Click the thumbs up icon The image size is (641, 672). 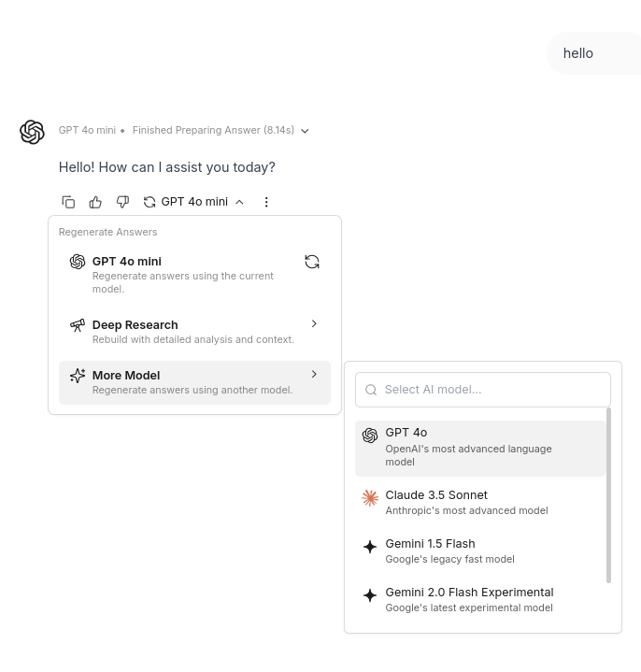pyautogui.click(x=95, y=202)
